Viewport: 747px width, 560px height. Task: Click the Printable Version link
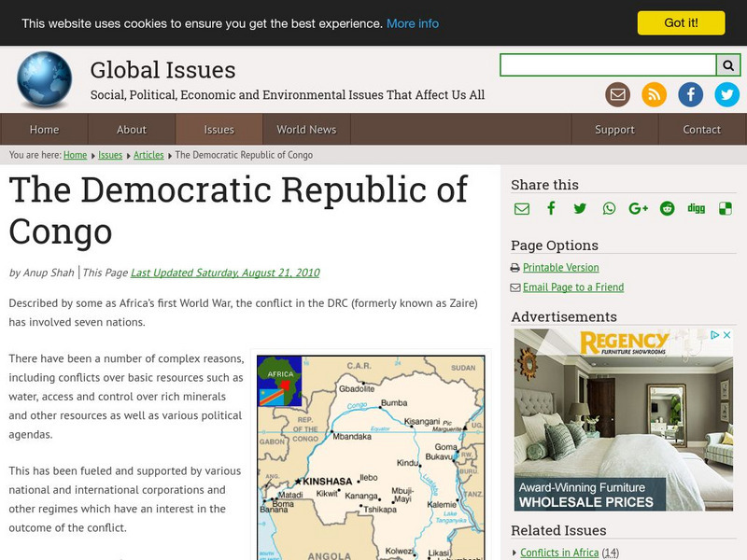point(560,268)
